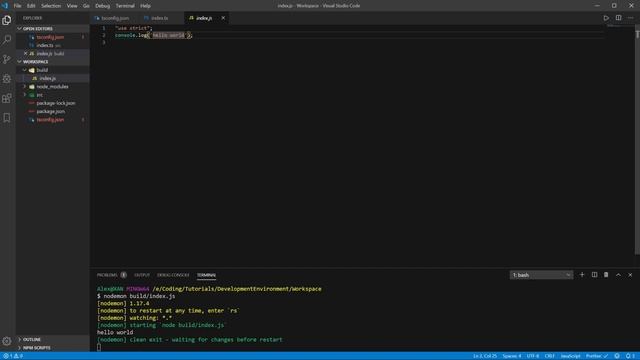Select tsconfig.json in Open Editors
Viewport: 640px width, 360px height.
tap(50, 37)
